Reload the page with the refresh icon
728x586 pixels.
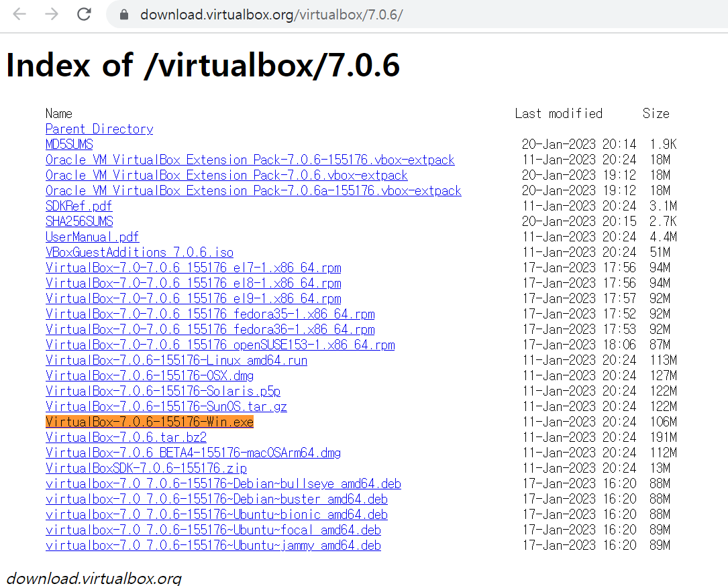click(x=84, y=14)
